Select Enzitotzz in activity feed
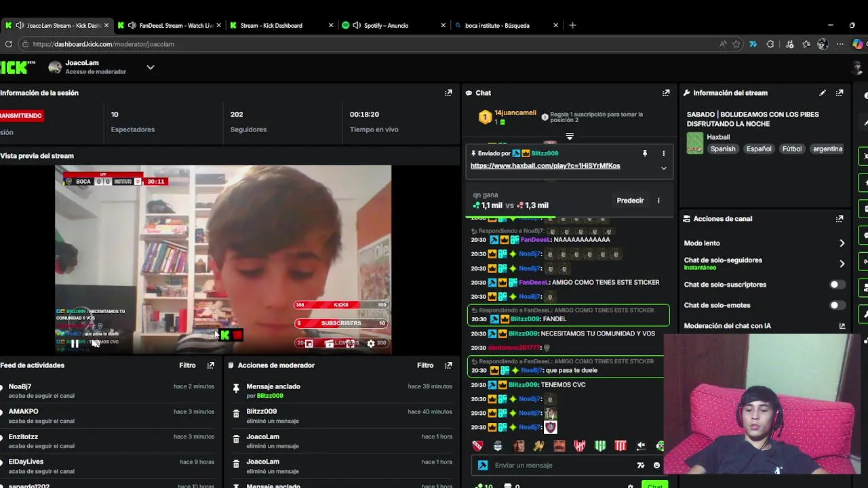 [x=24, y=437]
